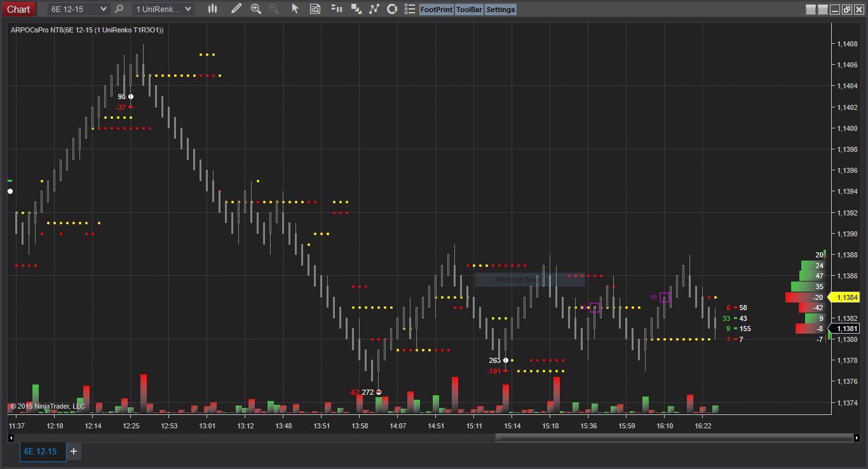Click the red -191 delta label

coord(494,371)
